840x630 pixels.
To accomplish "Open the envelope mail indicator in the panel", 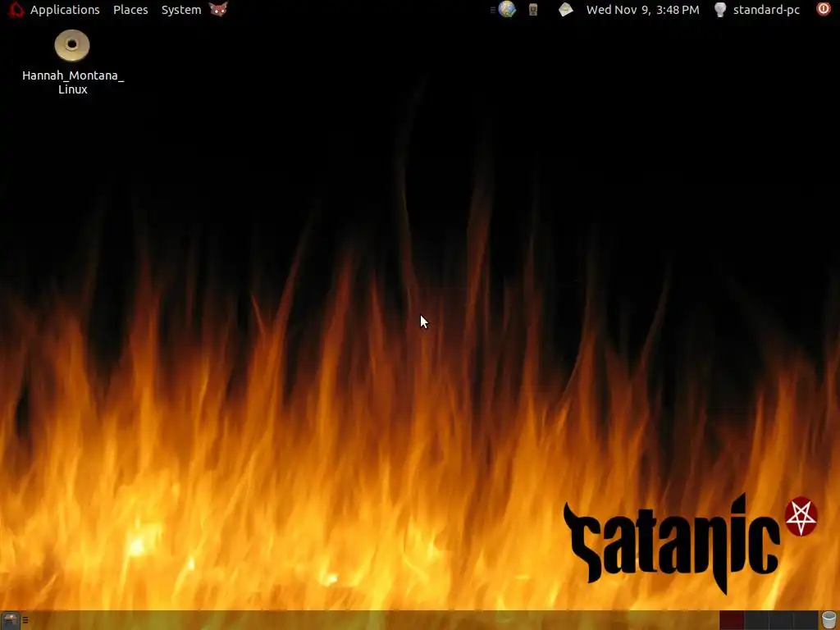I will coord(566,10).
